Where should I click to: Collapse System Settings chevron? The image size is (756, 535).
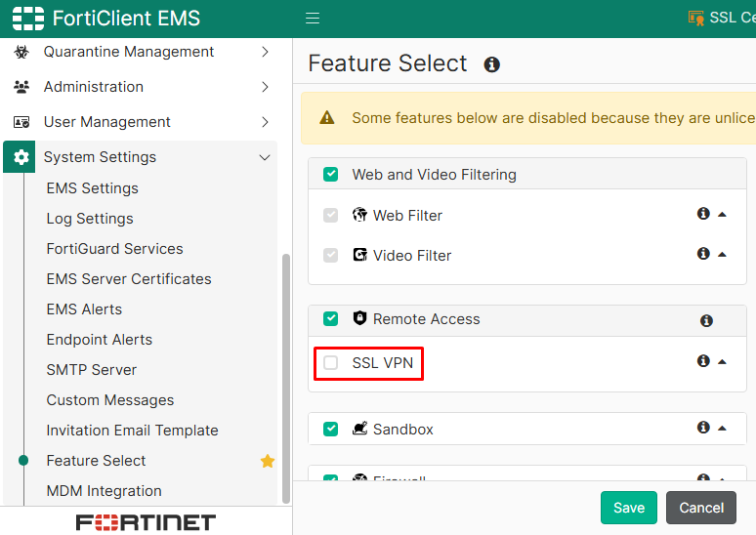(265, 157)
